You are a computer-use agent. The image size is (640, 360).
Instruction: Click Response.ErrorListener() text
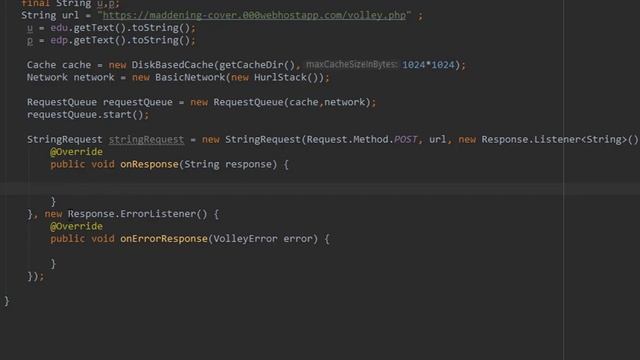tap(137, 214)
